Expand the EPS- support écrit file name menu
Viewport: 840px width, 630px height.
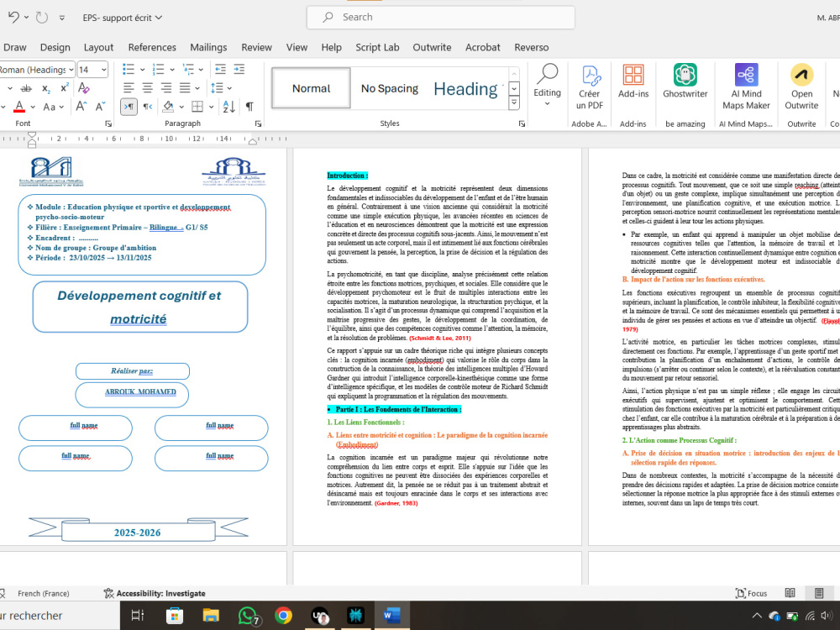pyautogui.click(x=122, y=18)
